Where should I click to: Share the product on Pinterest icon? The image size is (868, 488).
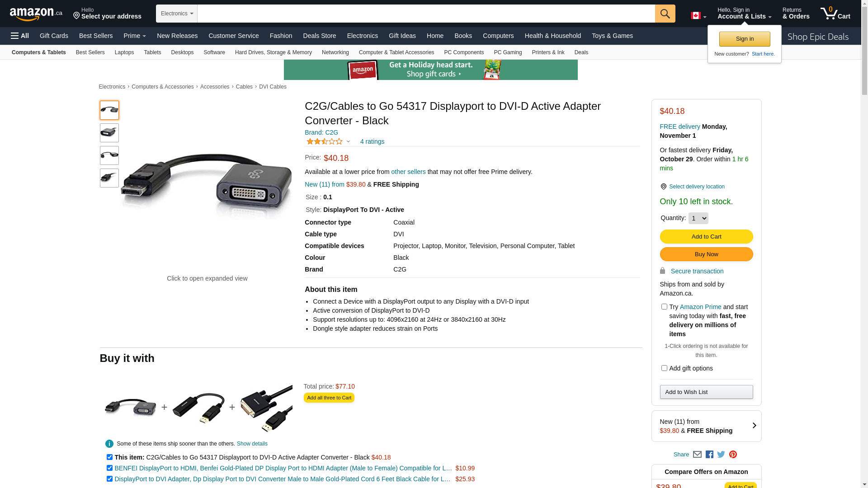coord(733,455)
